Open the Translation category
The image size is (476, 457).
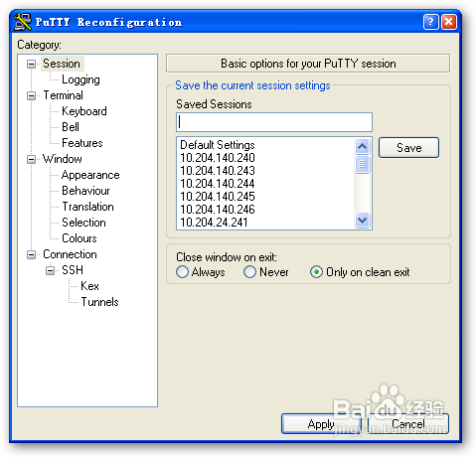pyautogui.click(x=87, y=207)
